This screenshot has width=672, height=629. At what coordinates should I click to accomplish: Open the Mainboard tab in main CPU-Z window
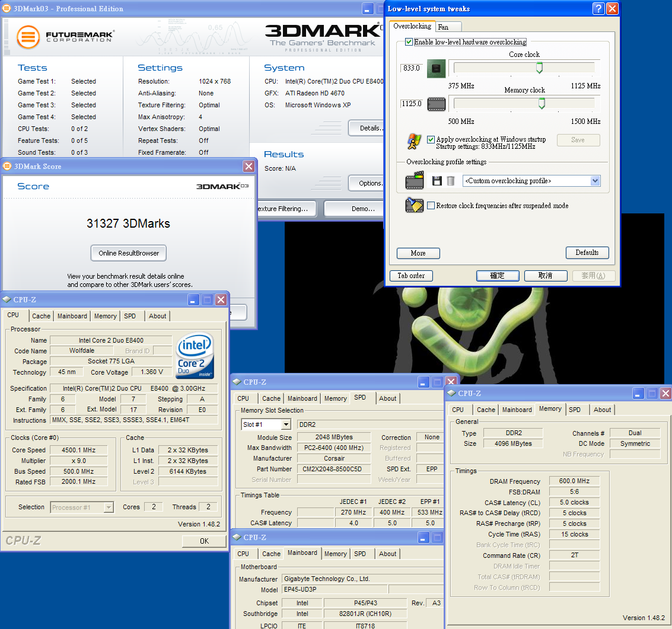72,316
